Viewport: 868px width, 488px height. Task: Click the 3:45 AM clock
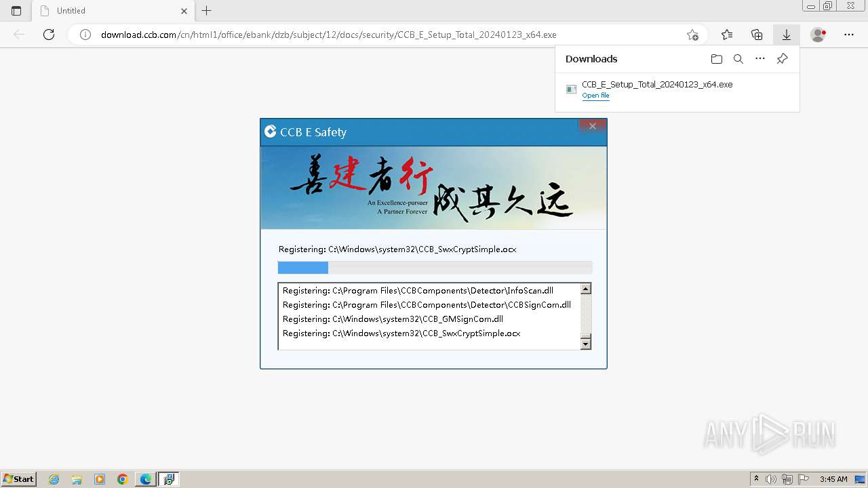click(833, 479)
